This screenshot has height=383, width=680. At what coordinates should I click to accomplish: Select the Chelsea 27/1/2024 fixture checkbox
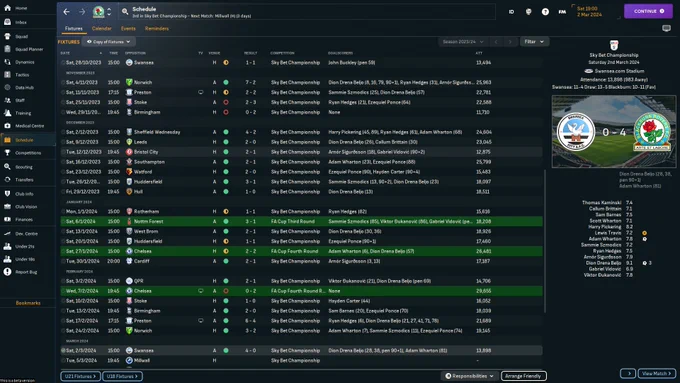click(63, 251)
